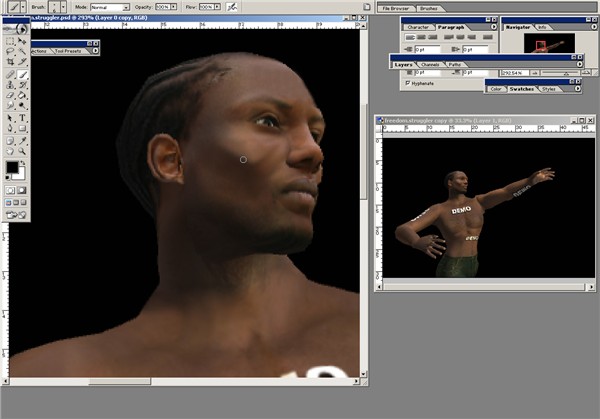The width and height of the screenshot is (600, 419).
Task: Select the Eyedropper tool
Action: 22,141
